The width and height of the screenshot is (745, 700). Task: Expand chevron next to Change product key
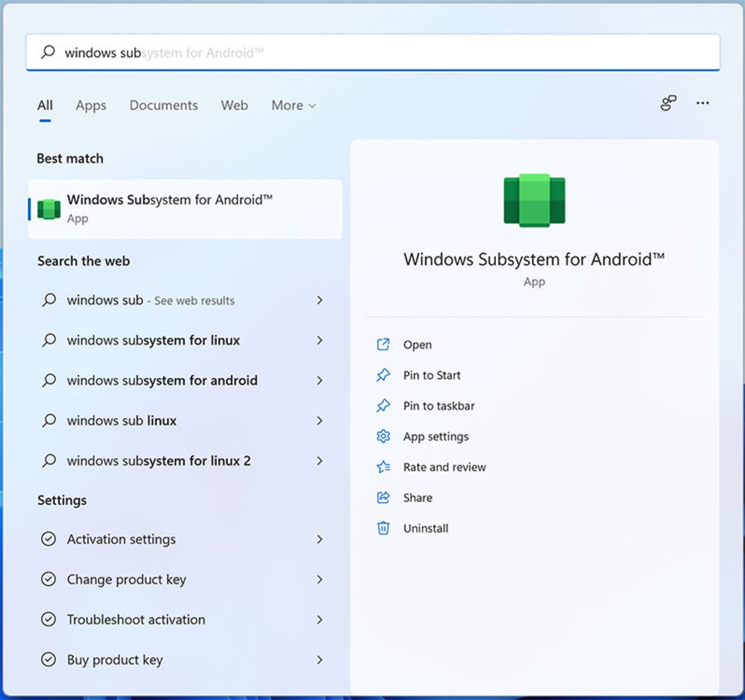tap(319, 579)
